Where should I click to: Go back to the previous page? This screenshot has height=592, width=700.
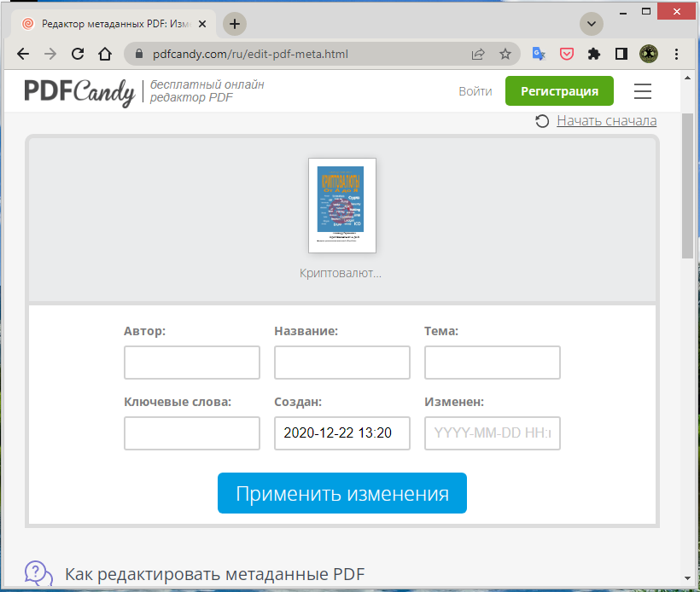pyautogui.click(x=23, y=54)
